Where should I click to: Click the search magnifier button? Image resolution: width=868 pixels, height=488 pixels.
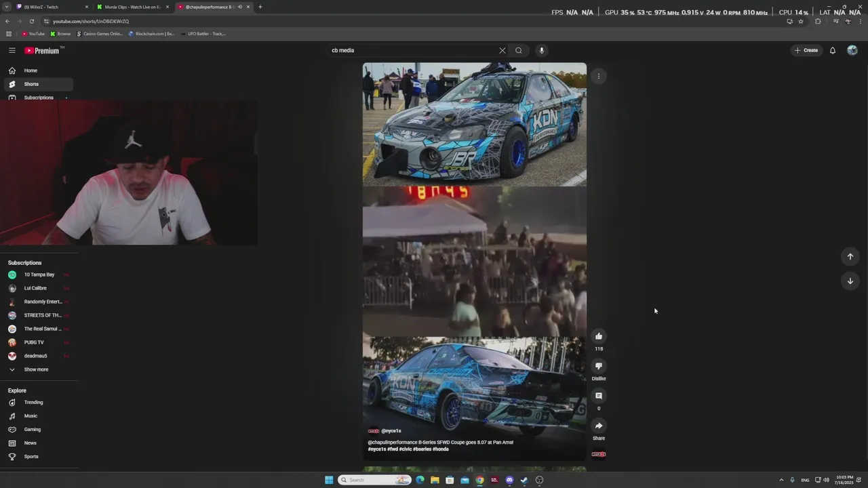click(519, 50)
